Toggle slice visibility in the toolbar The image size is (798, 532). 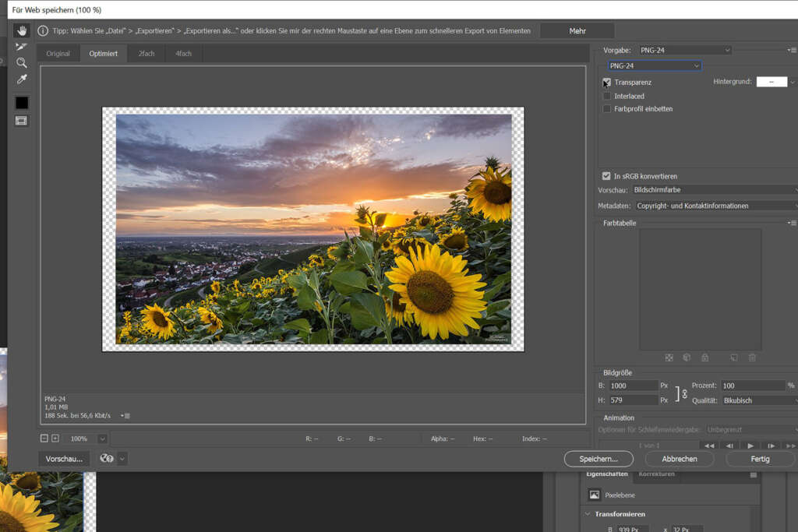click(22, 120)
